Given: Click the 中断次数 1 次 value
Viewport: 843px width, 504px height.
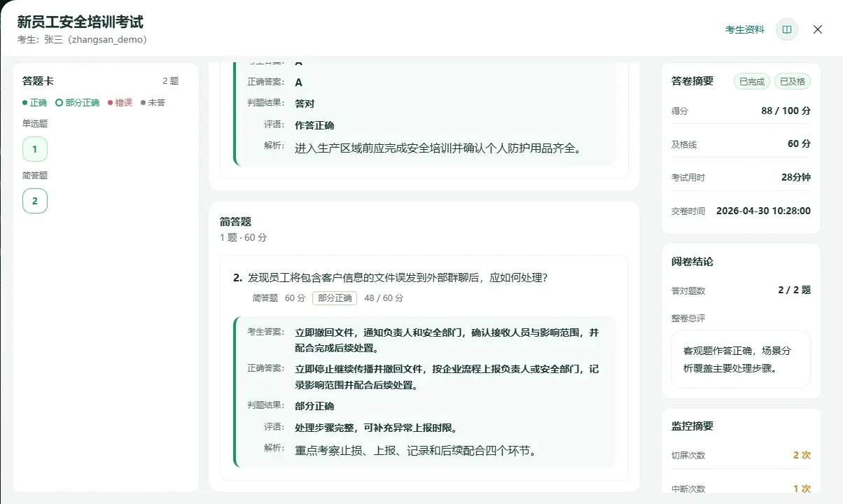Looking at the screenshot, I should point(802,489).
